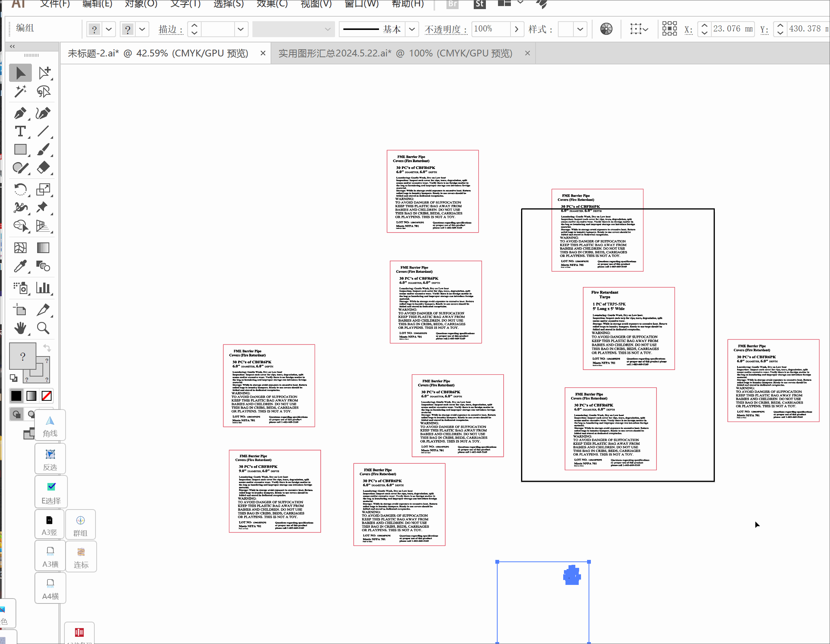Viewport: 830px width, 644px height.
Task: Select the Zoom tool
Action: (x=43, y=328)
